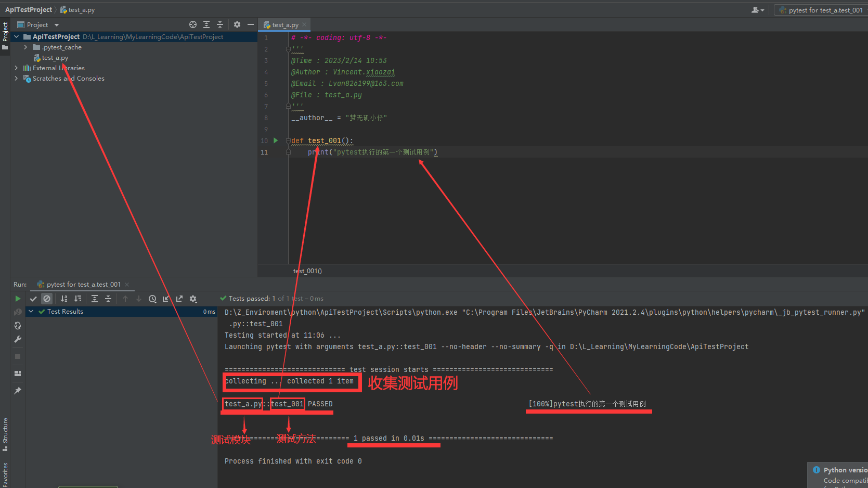Toggle Show Passed tests checkmark filter

click(x=33, y=299)
